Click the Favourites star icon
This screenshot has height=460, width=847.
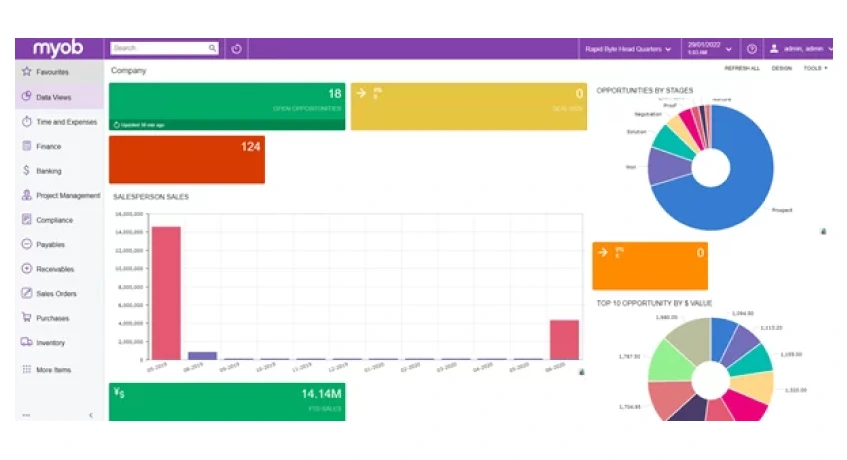coord(26,71)
